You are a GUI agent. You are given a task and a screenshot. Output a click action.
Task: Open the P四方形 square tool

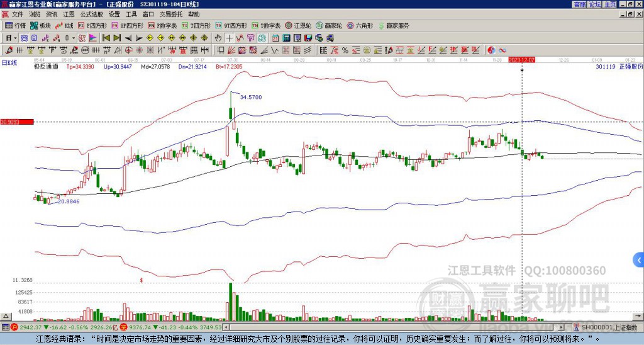point(92,25)
